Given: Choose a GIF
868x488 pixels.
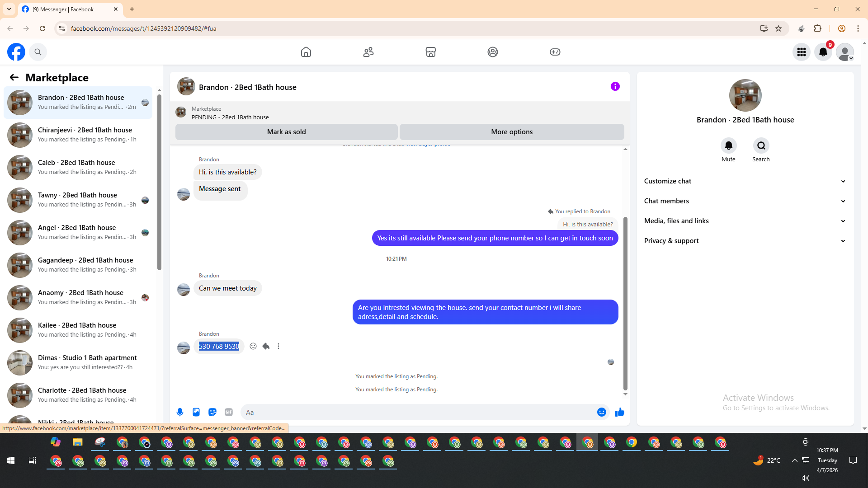Looking at the screenshot, I should (229, 412).
